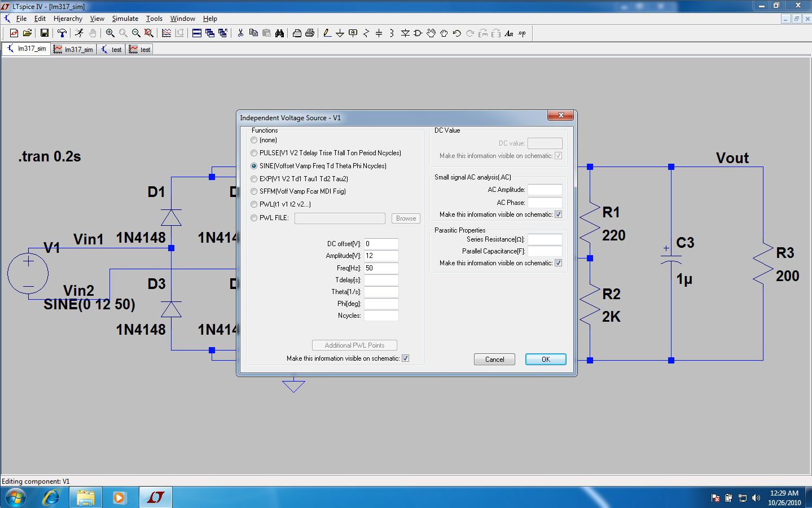Open the Tools menu

point(154,19)
